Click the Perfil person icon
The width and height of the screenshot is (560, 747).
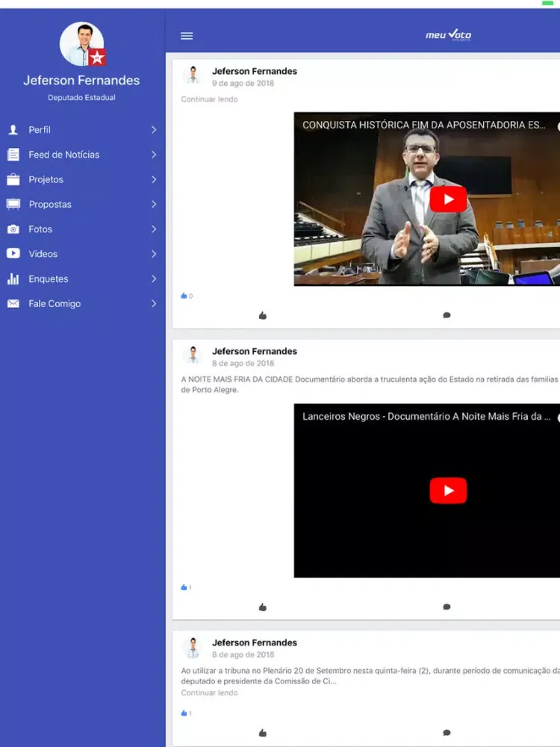pos(13,129)
